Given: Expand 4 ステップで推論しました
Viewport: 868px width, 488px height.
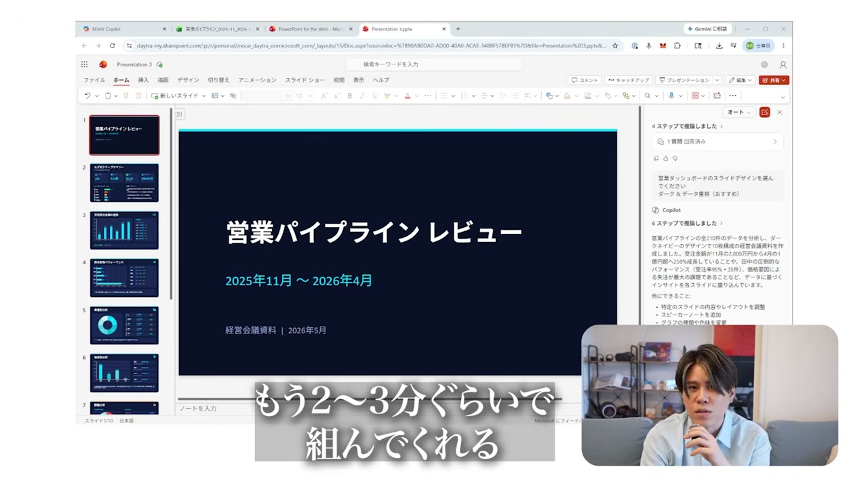Looking at the screenshot, I should tap(687, 126).
